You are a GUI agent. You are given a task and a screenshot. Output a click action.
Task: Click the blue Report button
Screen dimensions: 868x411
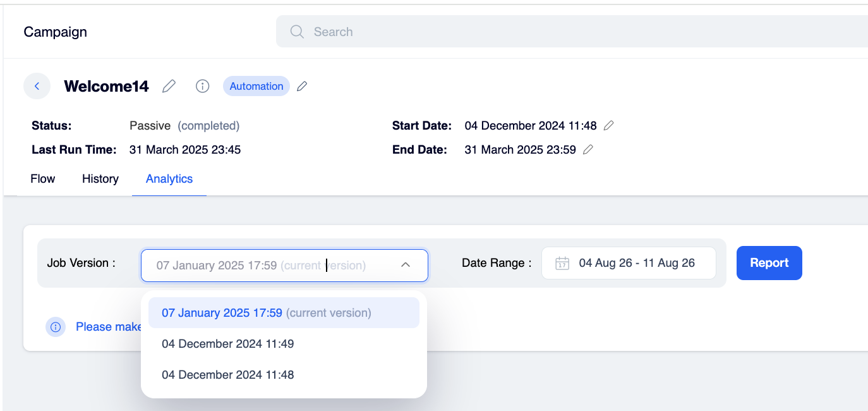769,263
